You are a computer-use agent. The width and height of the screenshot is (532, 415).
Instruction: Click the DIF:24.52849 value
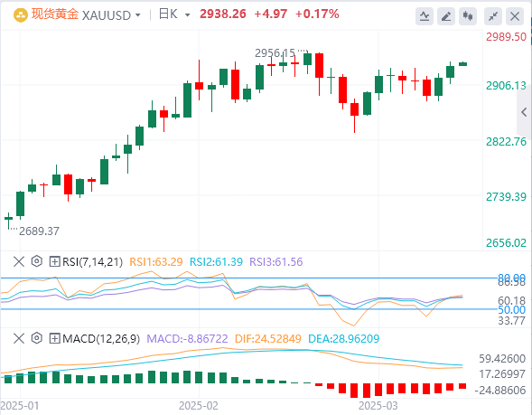click(267, 338)
